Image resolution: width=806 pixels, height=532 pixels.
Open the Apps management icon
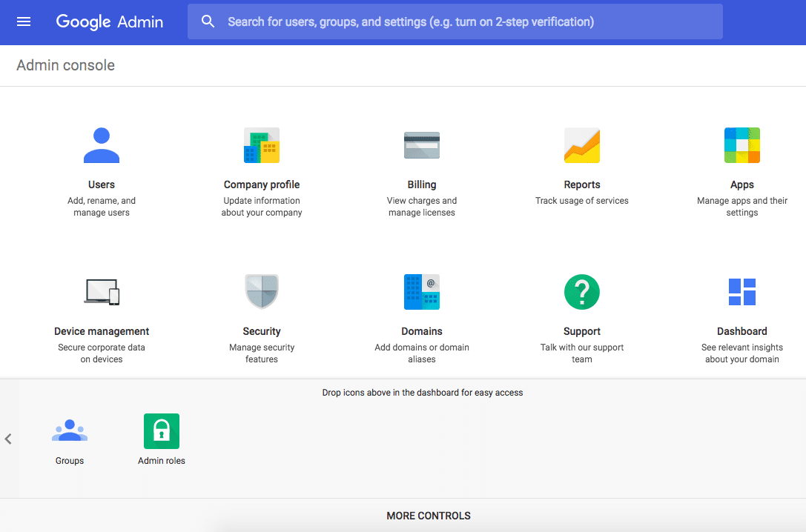click(x=741, y=145)
